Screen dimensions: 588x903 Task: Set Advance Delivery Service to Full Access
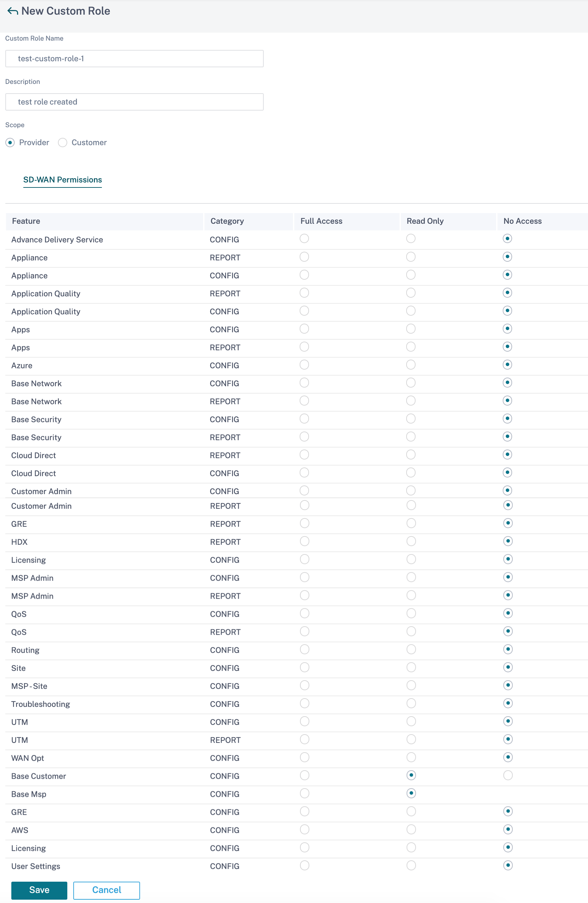point(304,239)
